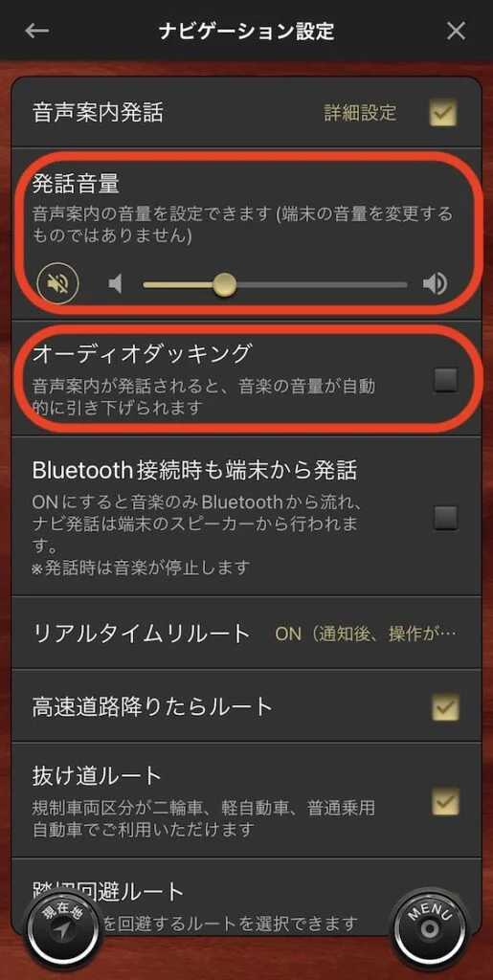Image resolution: width=493 pixels, height=980 pixels.
Task: Tap the low volume speaker icon
Action: point(116,285)
